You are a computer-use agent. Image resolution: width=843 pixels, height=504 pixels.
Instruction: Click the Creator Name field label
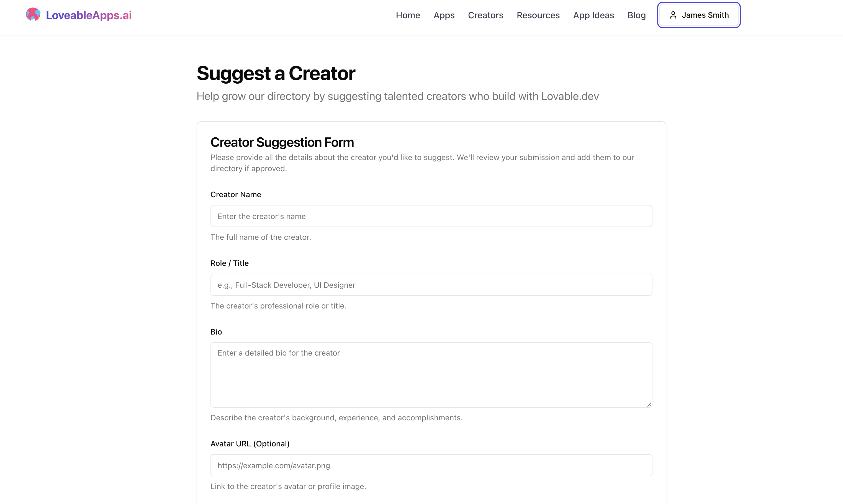click(x=236, y=194)
